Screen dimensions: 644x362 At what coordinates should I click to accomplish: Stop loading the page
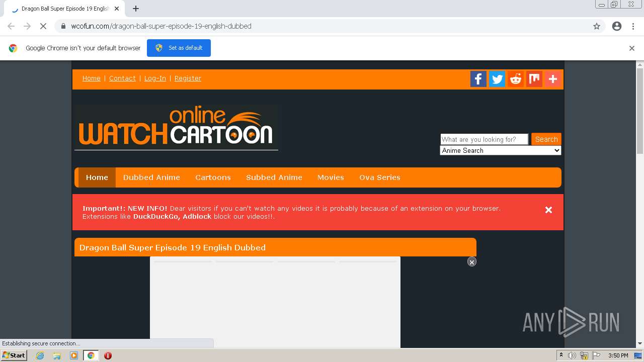(43, 26)
